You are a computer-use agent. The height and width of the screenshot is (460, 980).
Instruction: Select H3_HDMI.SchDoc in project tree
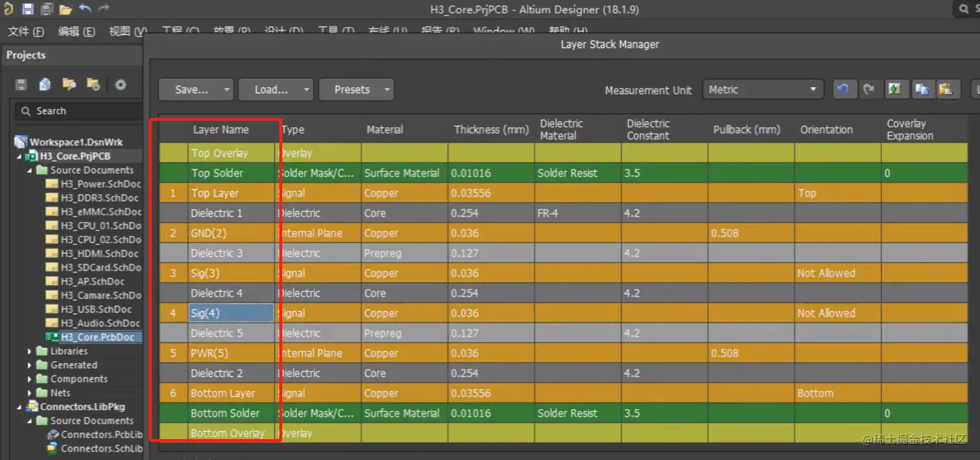[99, 254]
